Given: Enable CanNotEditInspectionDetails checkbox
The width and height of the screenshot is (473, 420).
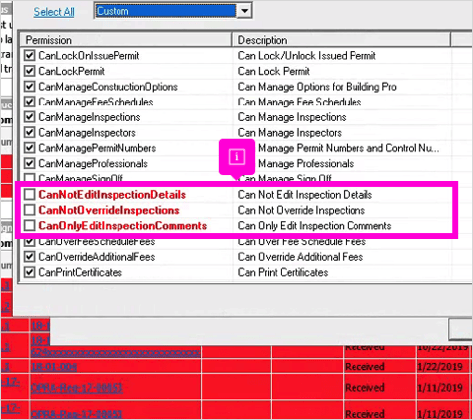Looking at the screenshot, I should click(x=30, y=194).
